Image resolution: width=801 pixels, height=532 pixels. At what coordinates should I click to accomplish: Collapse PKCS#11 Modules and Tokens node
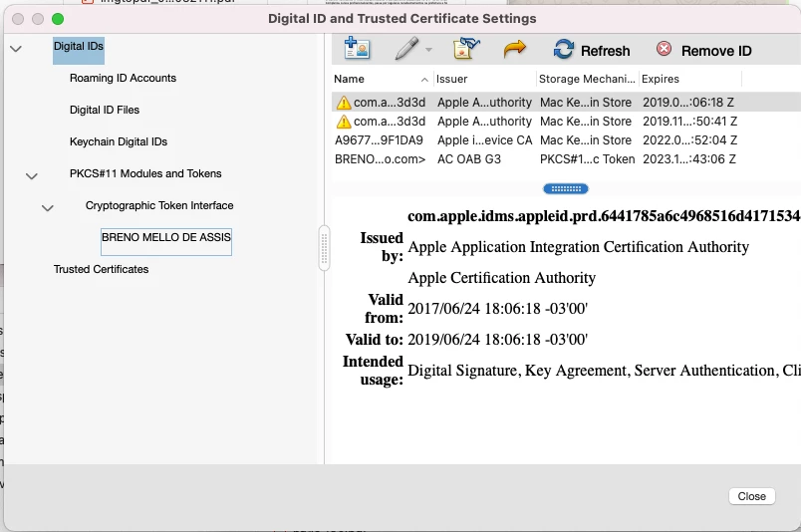coord(32,176)
